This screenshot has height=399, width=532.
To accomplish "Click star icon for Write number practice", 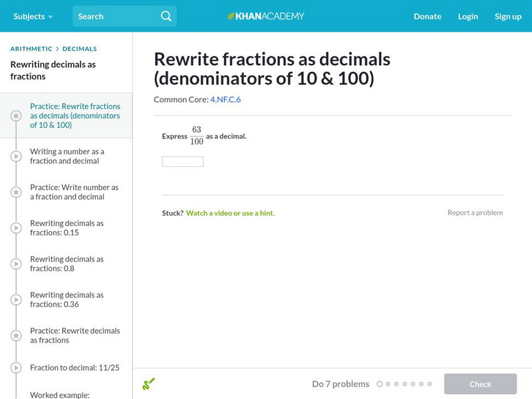I will [16, 192].
